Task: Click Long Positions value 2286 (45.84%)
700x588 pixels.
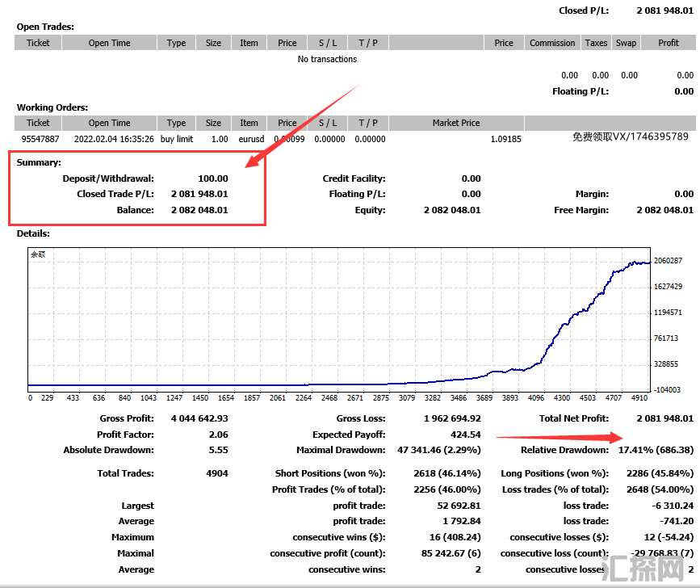Action: (660, 473)
